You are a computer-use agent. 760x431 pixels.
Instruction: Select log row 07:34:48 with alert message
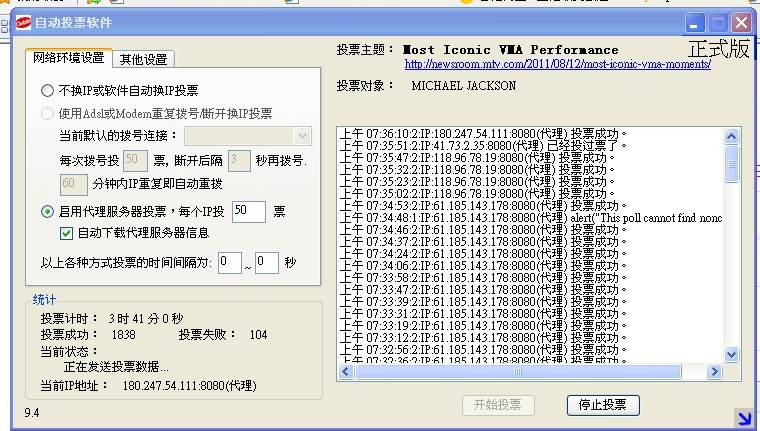pos(531,218)
